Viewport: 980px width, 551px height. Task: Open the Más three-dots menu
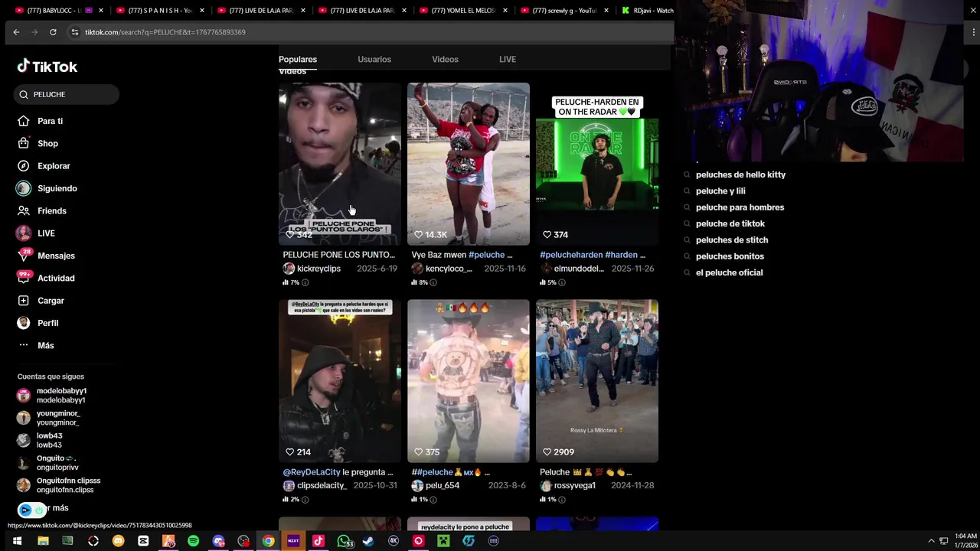point(24,345)
